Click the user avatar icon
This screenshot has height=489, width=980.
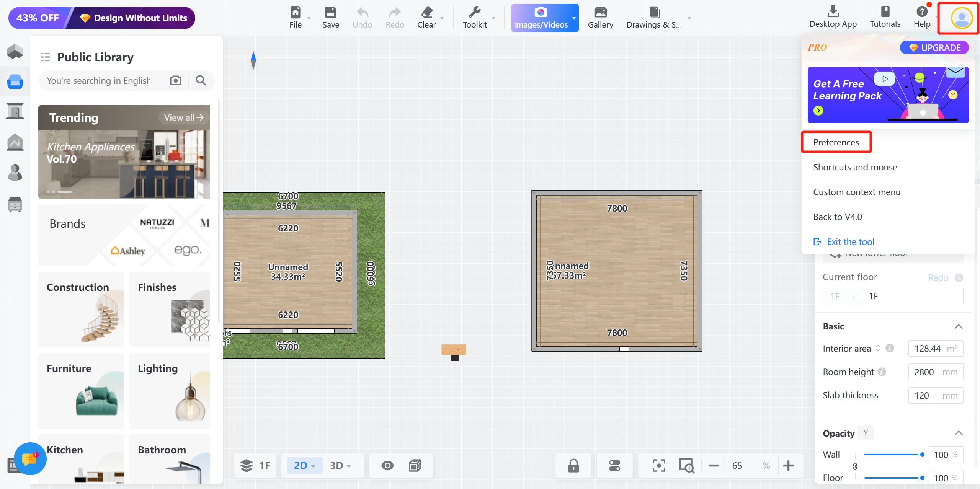click(x=961, y=18)
